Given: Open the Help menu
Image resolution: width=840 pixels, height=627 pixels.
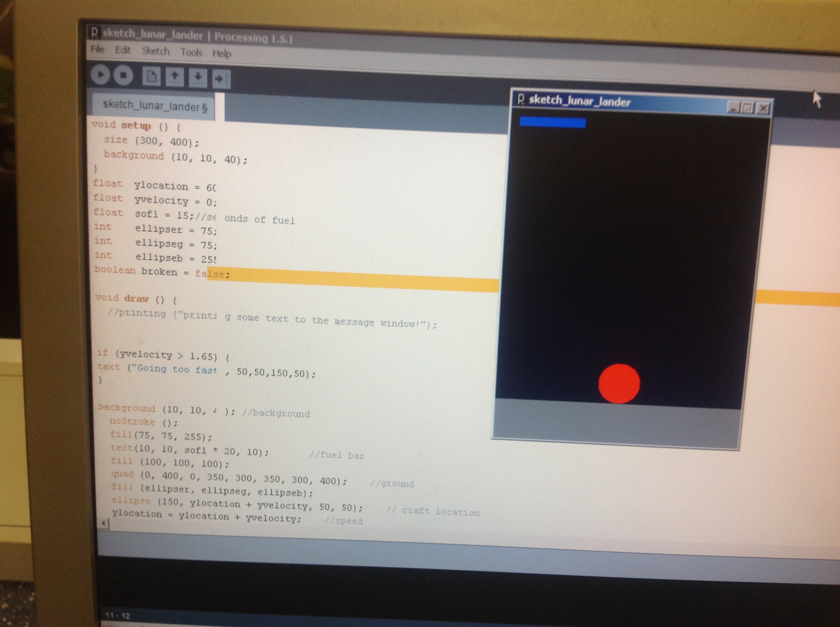Looking at the screenshot, I should click(x=221, y=53).
